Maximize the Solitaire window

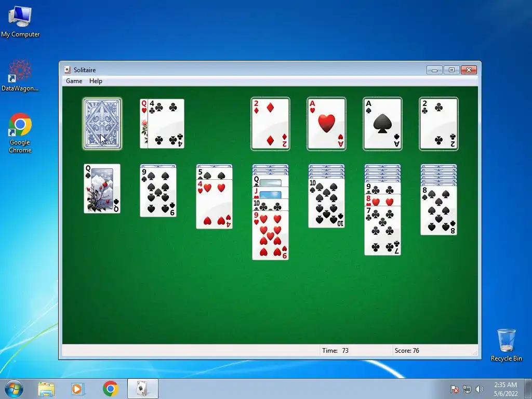pyautogui.click(x=451, y=70)
